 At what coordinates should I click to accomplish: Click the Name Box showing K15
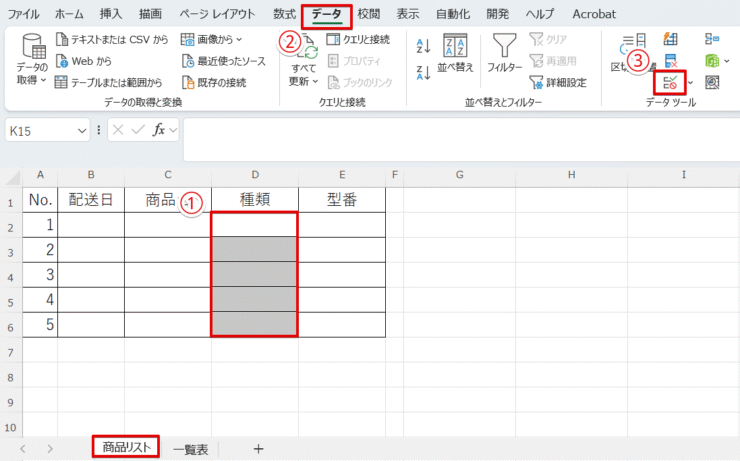pos(42,131)
